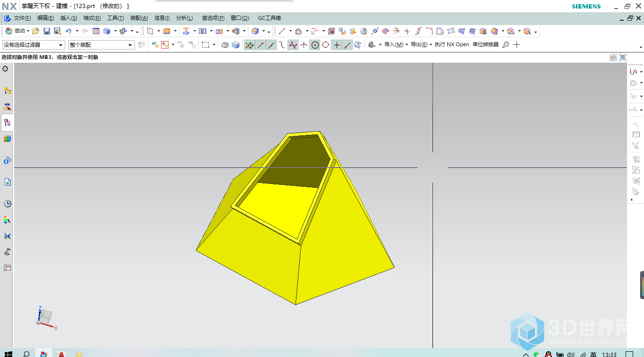Click the plus icon after the magnifier

pyautogui.click(x=517, y=45)
